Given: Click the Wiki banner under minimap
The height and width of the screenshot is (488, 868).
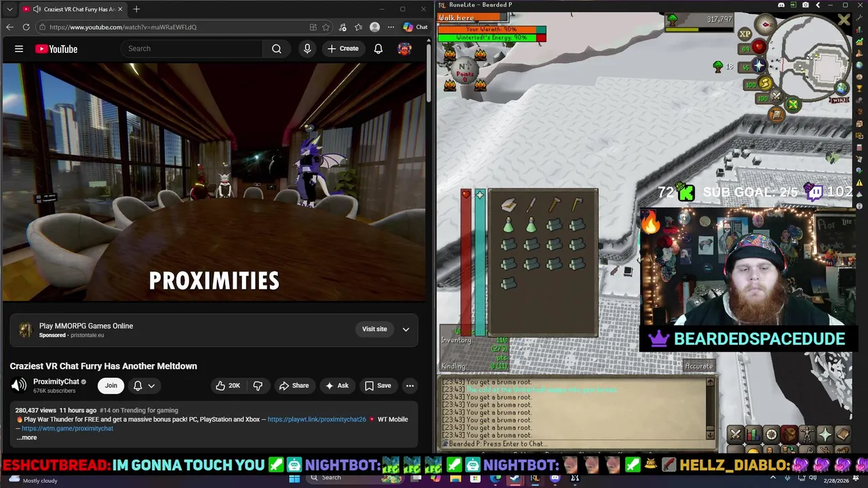Looking at the screenshot, I should [x=840, y=100].
